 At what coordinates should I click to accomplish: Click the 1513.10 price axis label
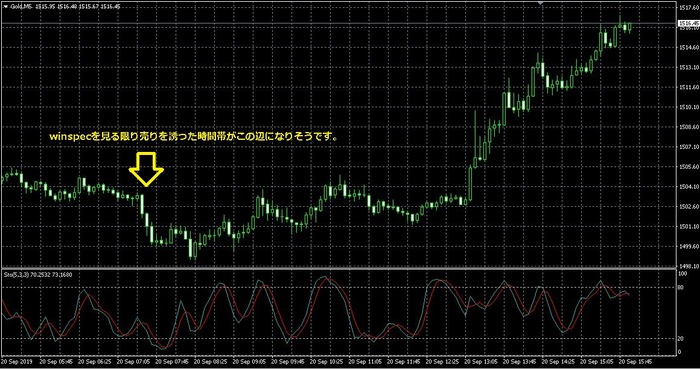[688, 67]
